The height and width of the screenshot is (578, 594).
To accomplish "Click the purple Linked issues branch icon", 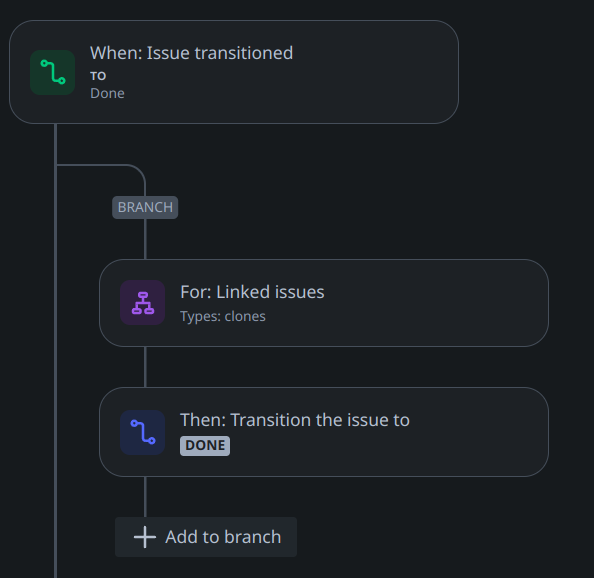I will (x=142, y=303).
